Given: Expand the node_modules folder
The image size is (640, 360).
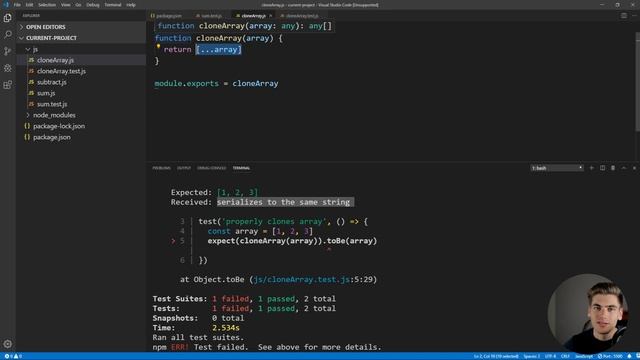Looking at the screenshot, I should coord(81,115).
